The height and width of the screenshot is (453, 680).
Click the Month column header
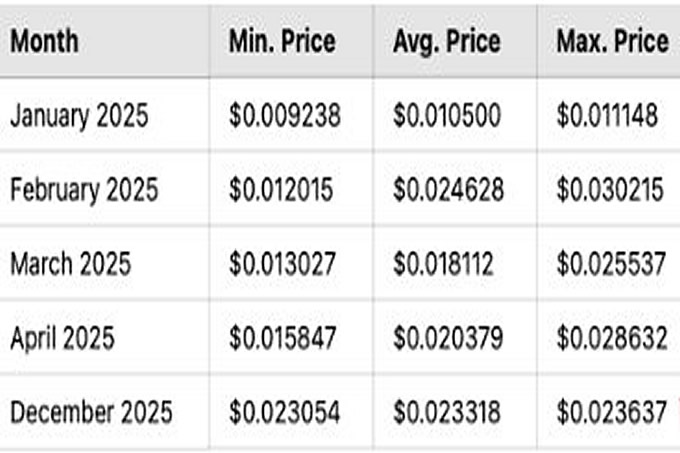pyautogui.click(x=44, y=42)
